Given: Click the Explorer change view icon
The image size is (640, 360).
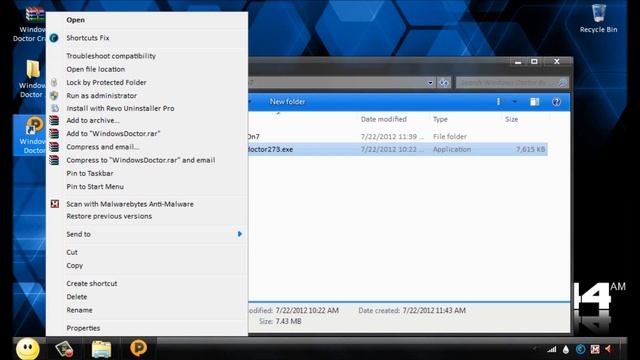Looking at the screenshot, I should coord(498,102).
